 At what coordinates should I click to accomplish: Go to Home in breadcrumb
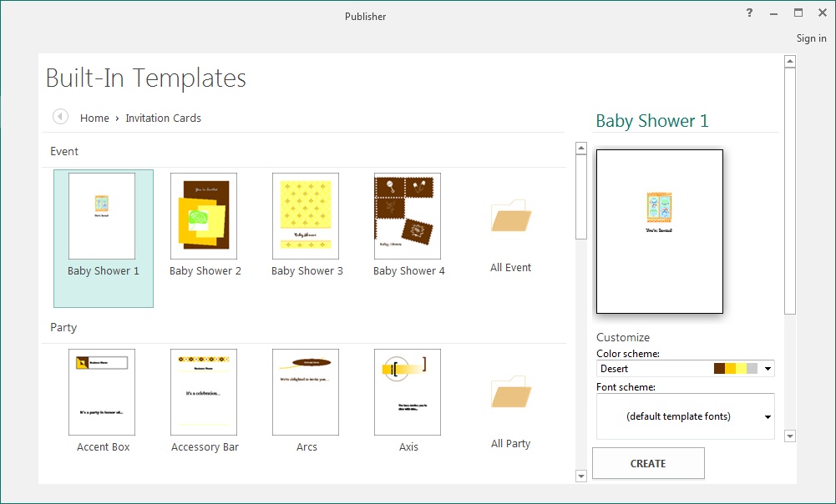pos(94,118)
